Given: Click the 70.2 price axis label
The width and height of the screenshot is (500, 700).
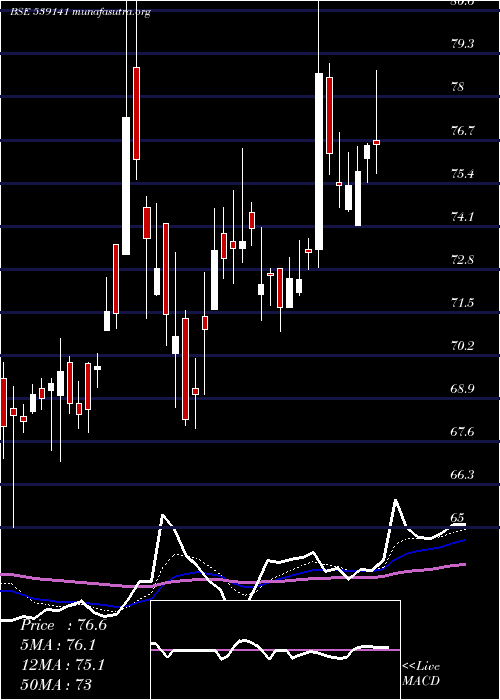Looking at the screenshot, I should (x=462, y=346).
